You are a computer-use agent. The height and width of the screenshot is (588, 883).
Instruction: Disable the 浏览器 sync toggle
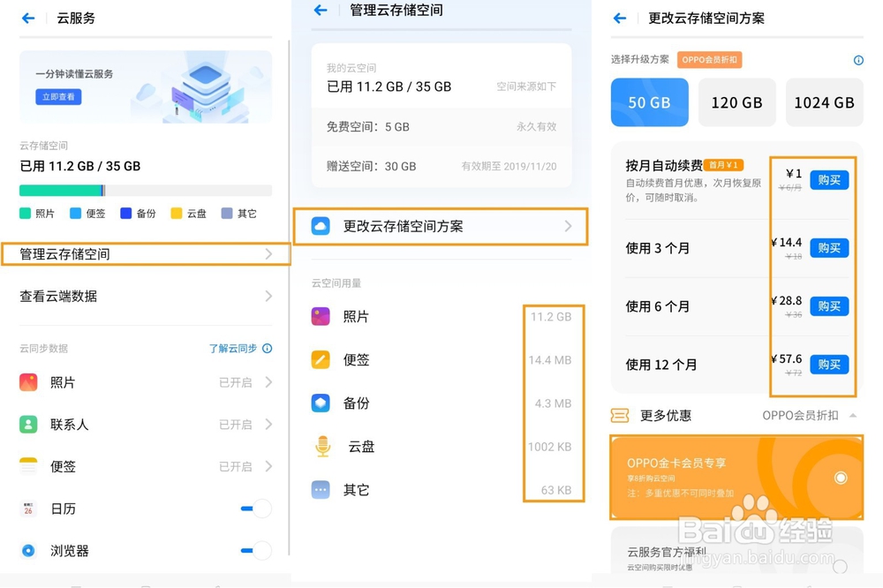(x=254, y=551)
